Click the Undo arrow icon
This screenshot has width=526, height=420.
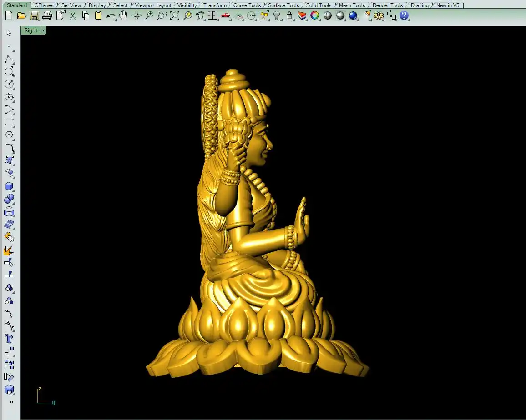[x=111, y=16]
